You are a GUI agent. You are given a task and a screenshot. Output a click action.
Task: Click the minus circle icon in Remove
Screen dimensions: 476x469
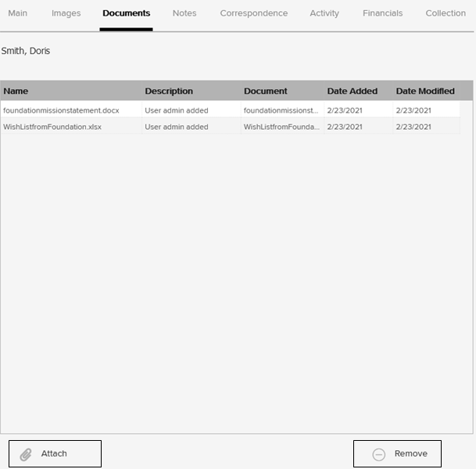(379, 454)
